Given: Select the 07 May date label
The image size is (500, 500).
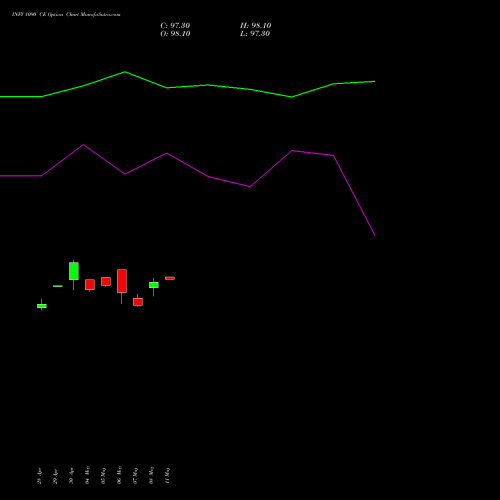Looking at the screenshot, I should tap(135, 475).
